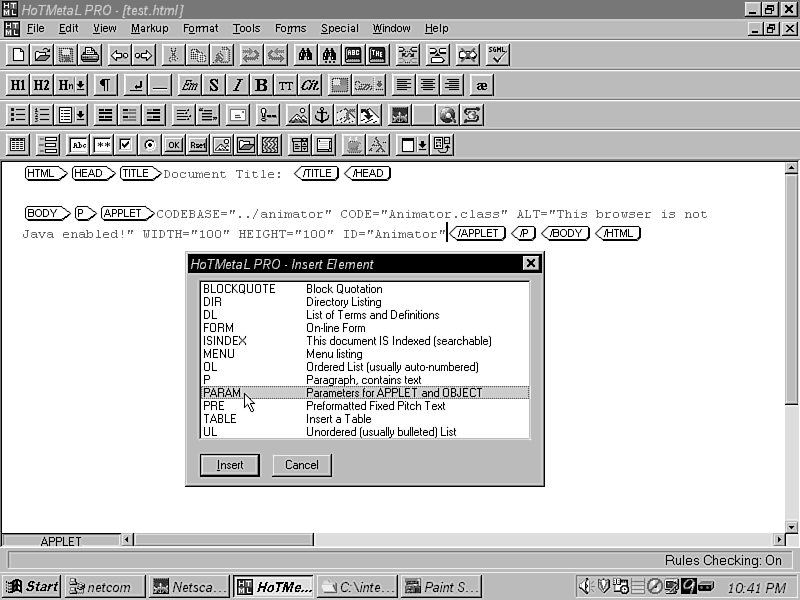Run SGML validation with the checkmark icon
This screenshot has width=800, height=600.
(x=497, y=55)
